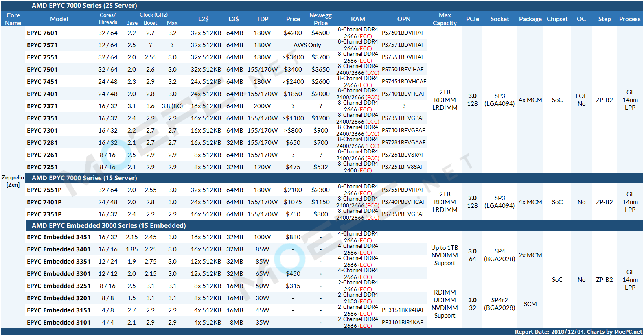Click the TDP column header
The image size is (644, 336).
pyautogui.click(x=263, y=19)
